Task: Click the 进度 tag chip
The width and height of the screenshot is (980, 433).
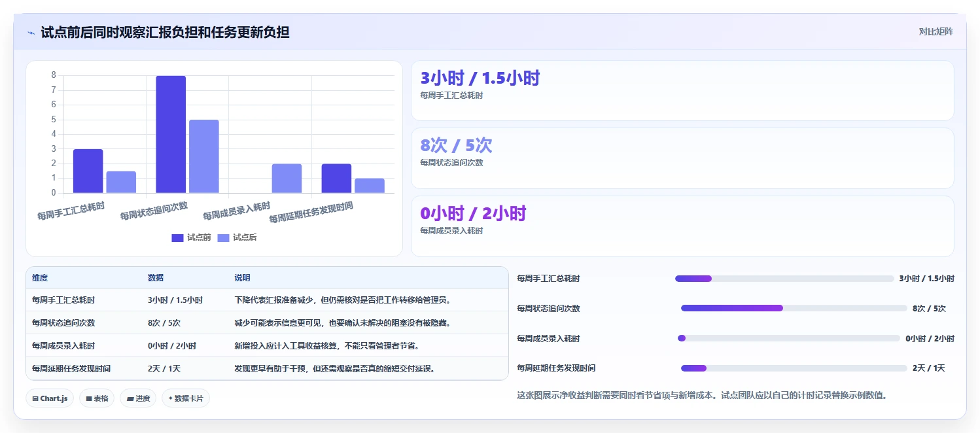Action: point(138,398)
